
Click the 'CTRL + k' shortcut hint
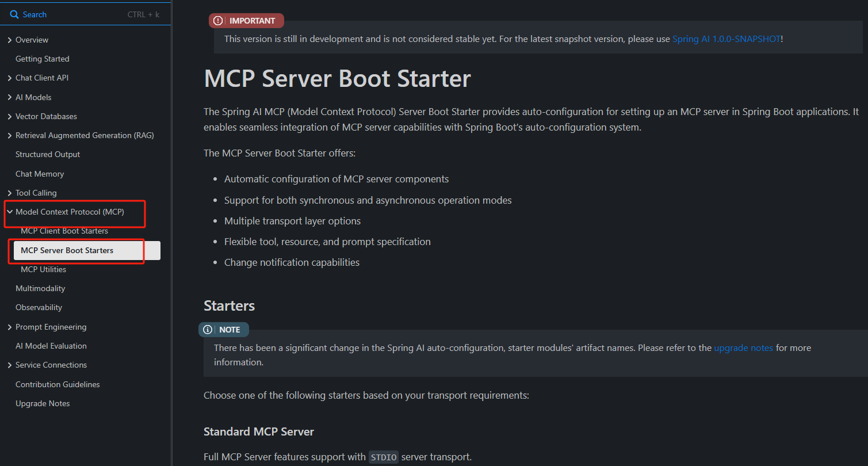pyautogui.click(x=144, y=14)
